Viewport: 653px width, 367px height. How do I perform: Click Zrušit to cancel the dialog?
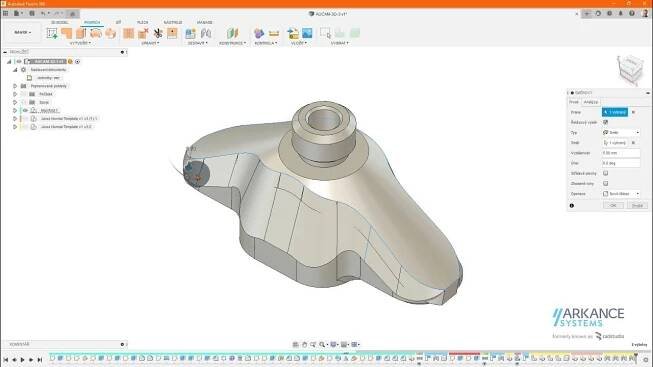[x=637, y=205]
